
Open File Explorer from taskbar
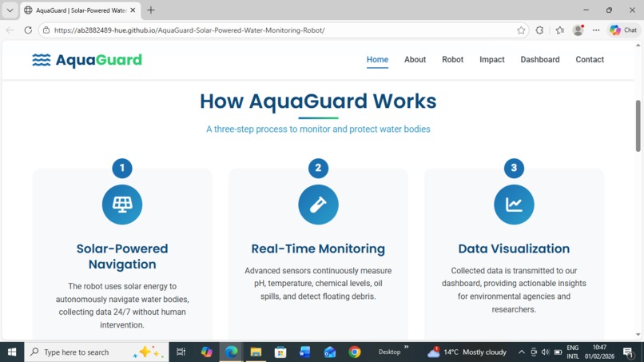(256, 352)
